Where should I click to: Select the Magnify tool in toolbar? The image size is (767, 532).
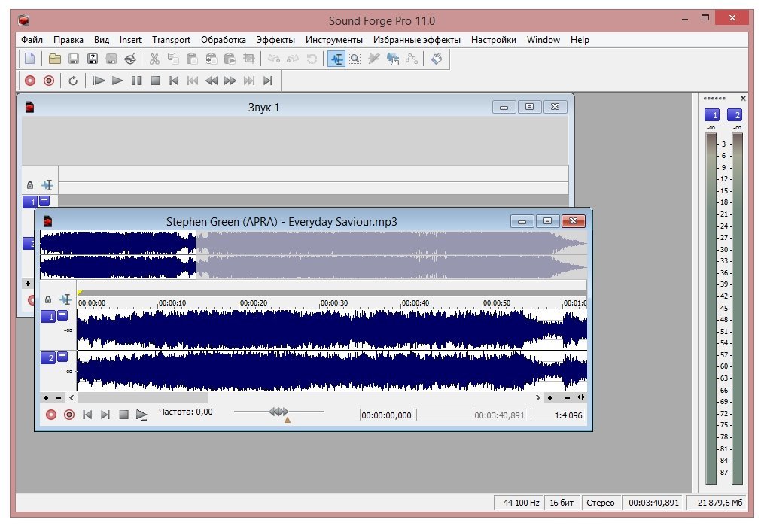click(355, 59)
